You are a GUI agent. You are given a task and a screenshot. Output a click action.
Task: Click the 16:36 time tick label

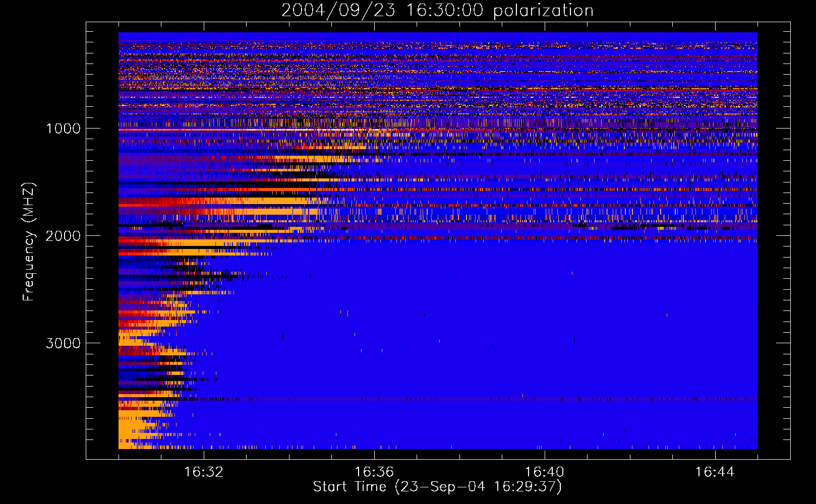[x=374, y=472]
